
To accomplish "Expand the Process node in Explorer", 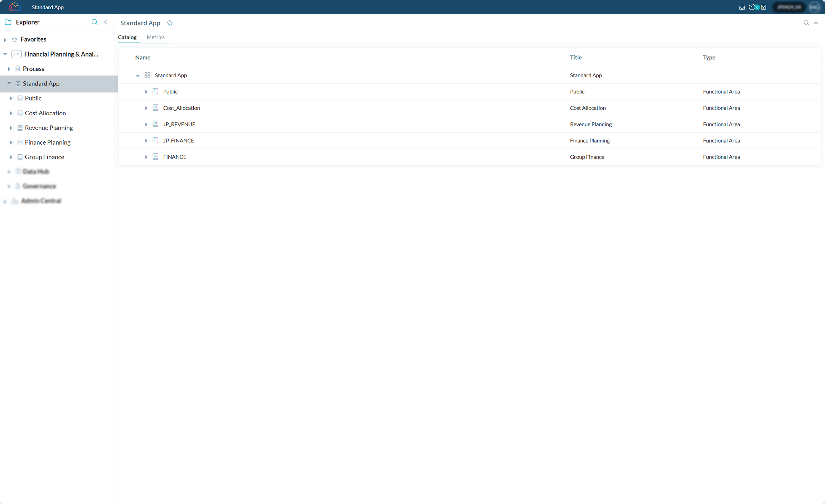I will coord(9,69).
